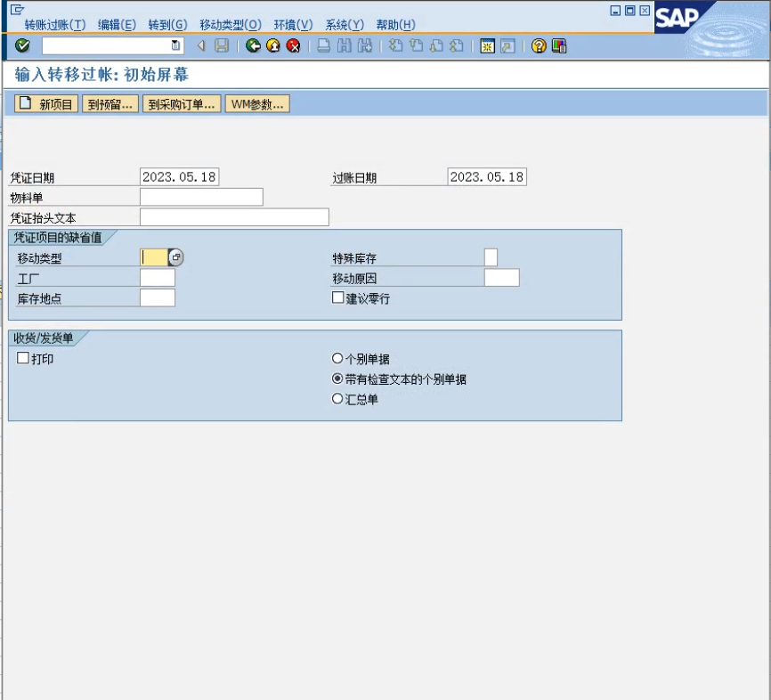Screen dimensions: 771x700
Task: Open the Customize Local Layout icon
Action: pyautogui.click(x=559, y=45)
